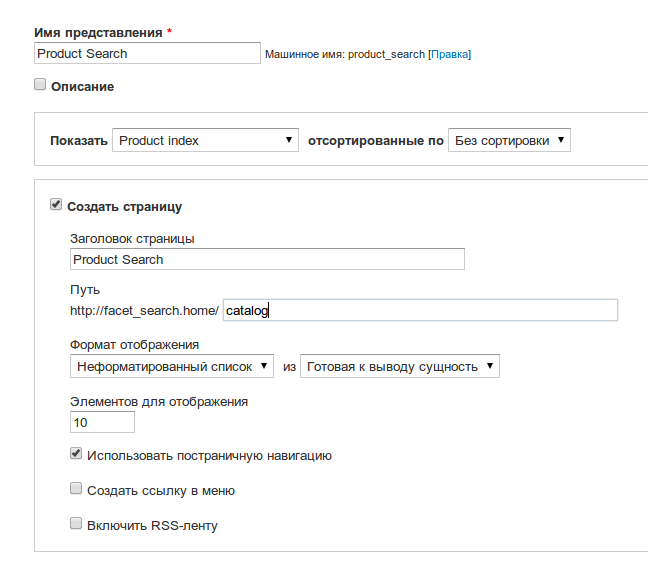648x564 pixels.
Task: Uncheck the постраничную навигацию checkbox square
Action: [x=76, y=453]
